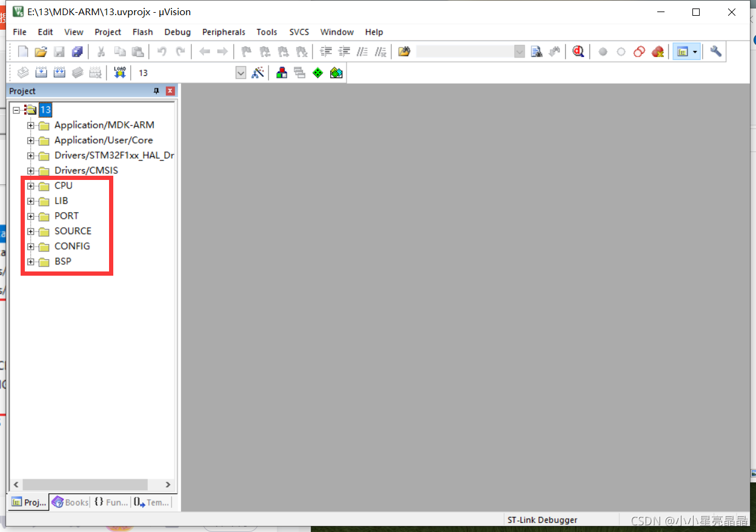Image resolution: width=756 pixels, height=532 pixels.
Task: Open window layout dropdown arrow
Action: (x=695, y=52)
